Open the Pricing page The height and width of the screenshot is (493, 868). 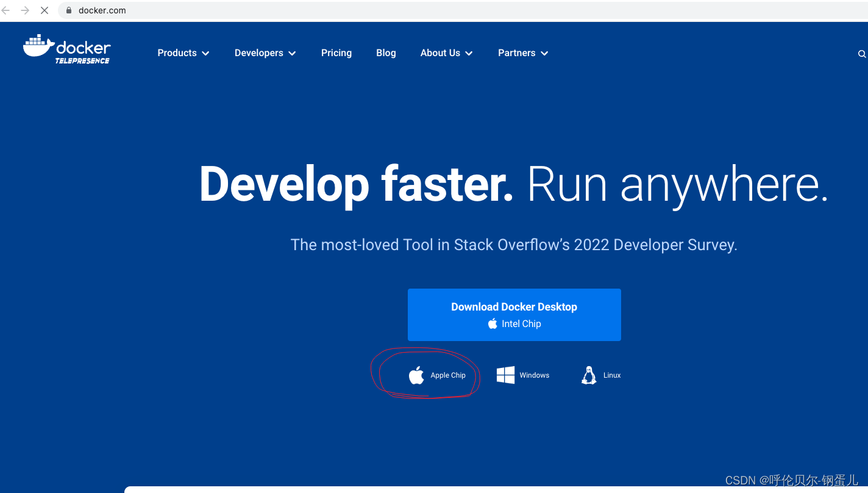pos(336,53)
